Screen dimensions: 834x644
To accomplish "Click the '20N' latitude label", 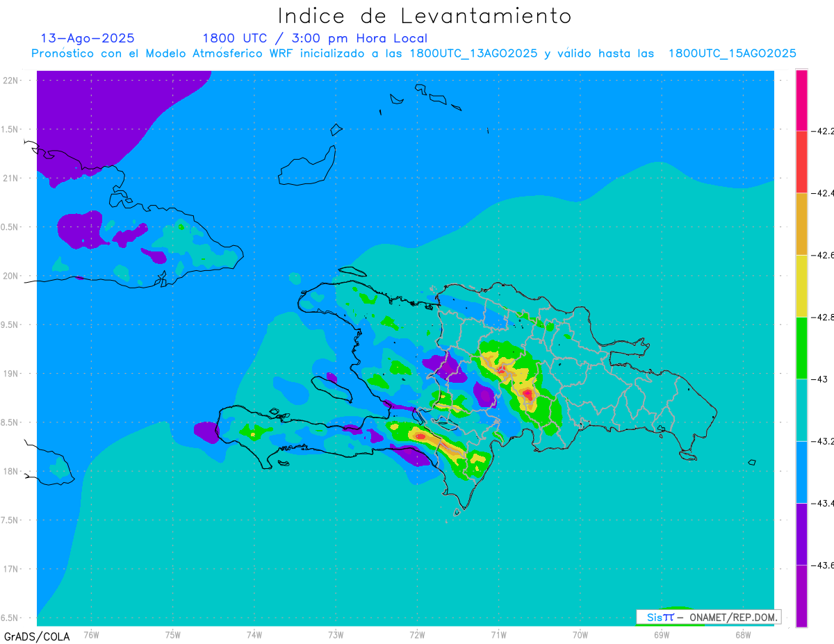I will click(x=11, y=276).
